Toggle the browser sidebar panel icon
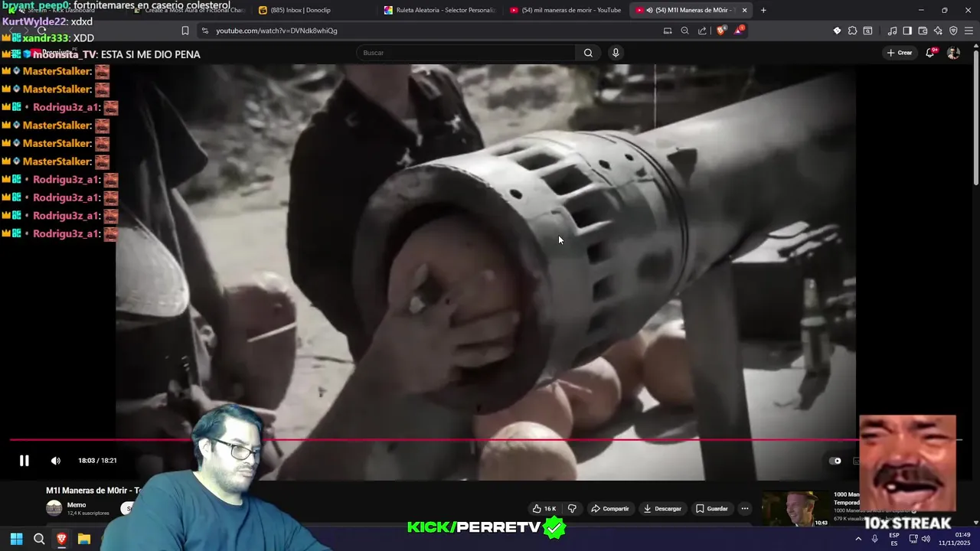Screen dimensions: 980x551 [907, 31]
